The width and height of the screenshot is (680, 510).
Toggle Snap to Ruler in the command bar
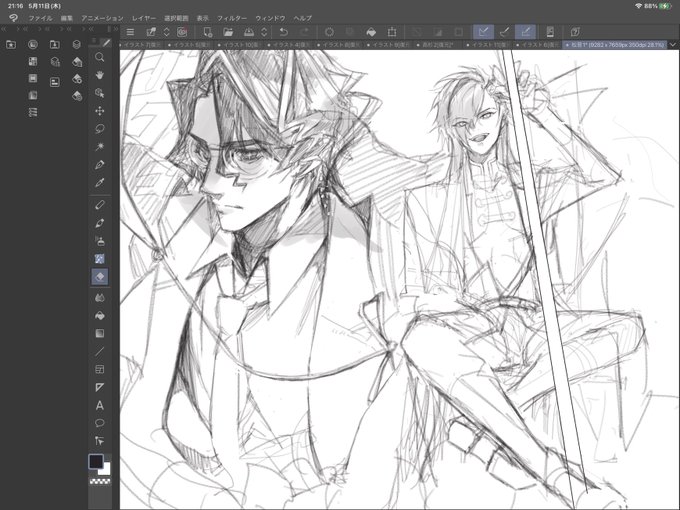(x=483, y=32)
